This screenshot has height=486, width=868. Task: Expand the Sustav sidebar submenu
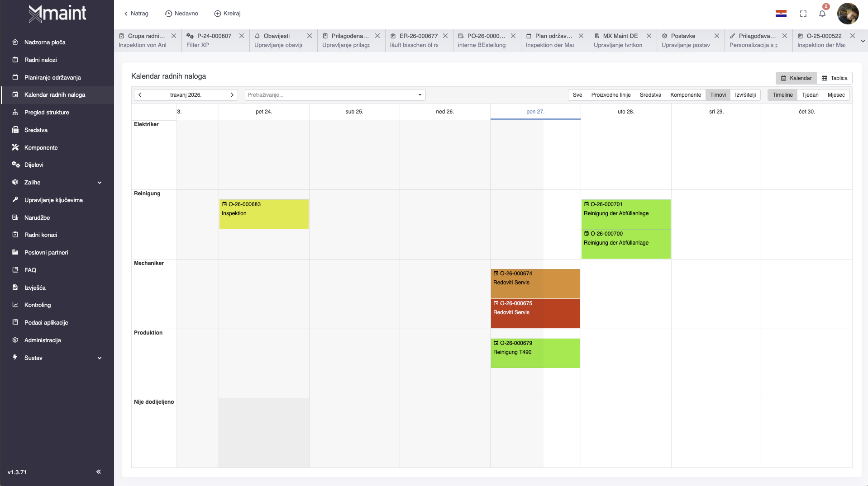click(100, 358)
